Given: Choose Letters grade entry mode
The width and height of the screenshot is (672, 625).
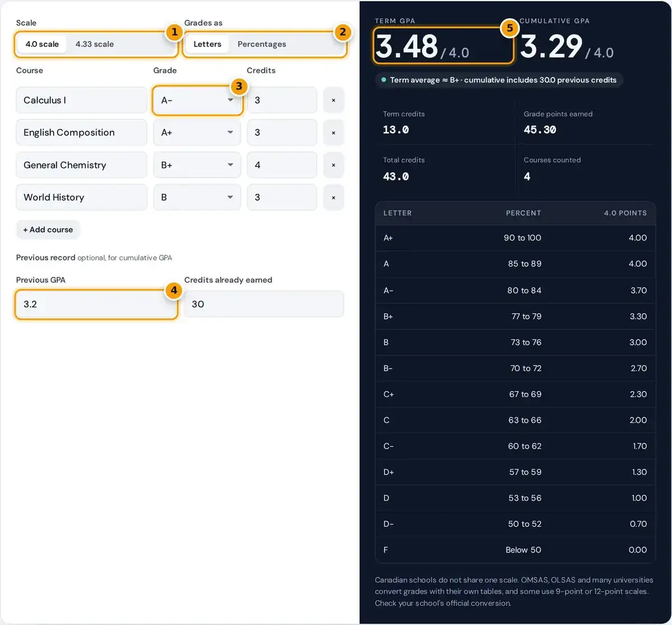Looking at the screenshot, I should pyautogui.click(x=207, y=44).
